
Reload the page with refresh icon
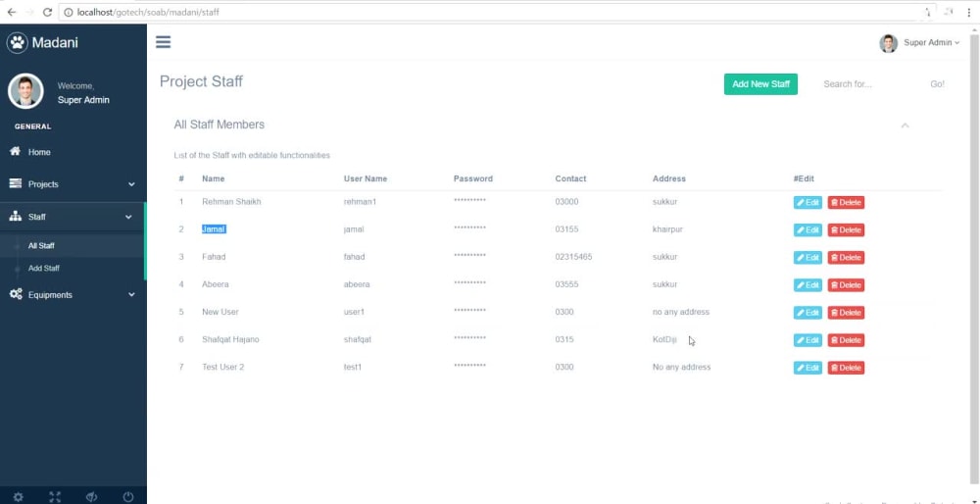[47, 12]
